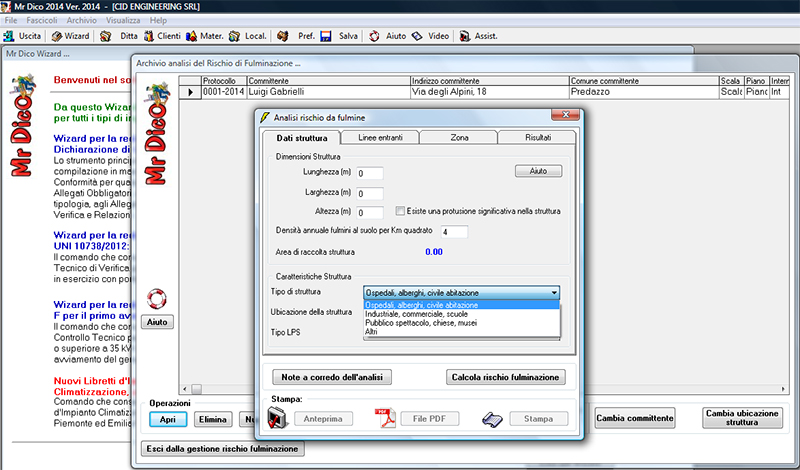The width and height of the screenshot is (800, 470).
Task: Collapse the Tipo di struttura dropdown arrow
Action: tap(553, 293)
